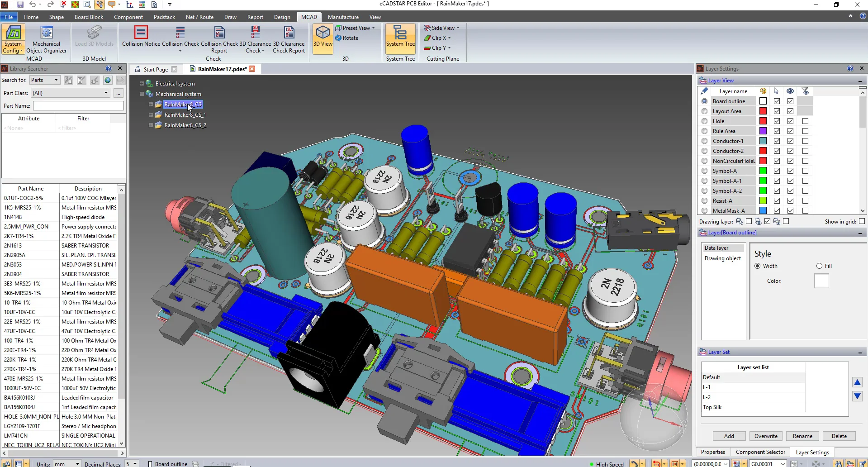Click the Overwrite layer set button

click(x=766, y=436)
